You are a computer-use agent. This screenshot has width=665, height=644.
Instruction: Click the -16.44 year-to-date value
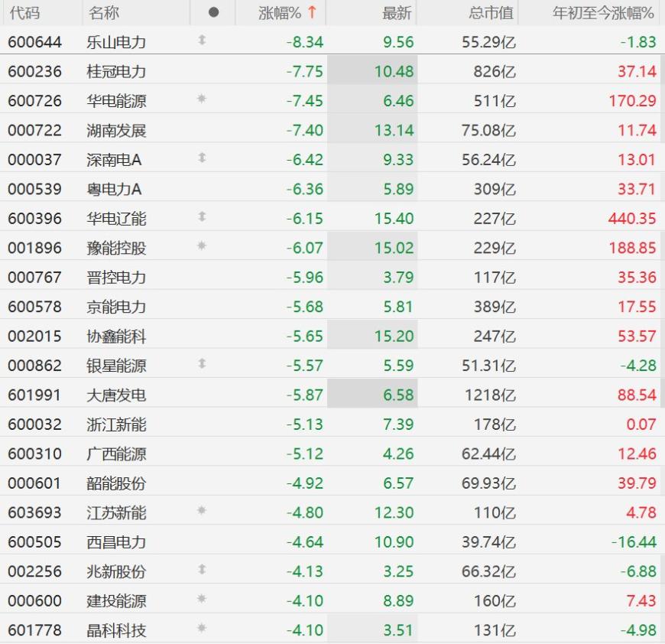[x=634, y=542]
